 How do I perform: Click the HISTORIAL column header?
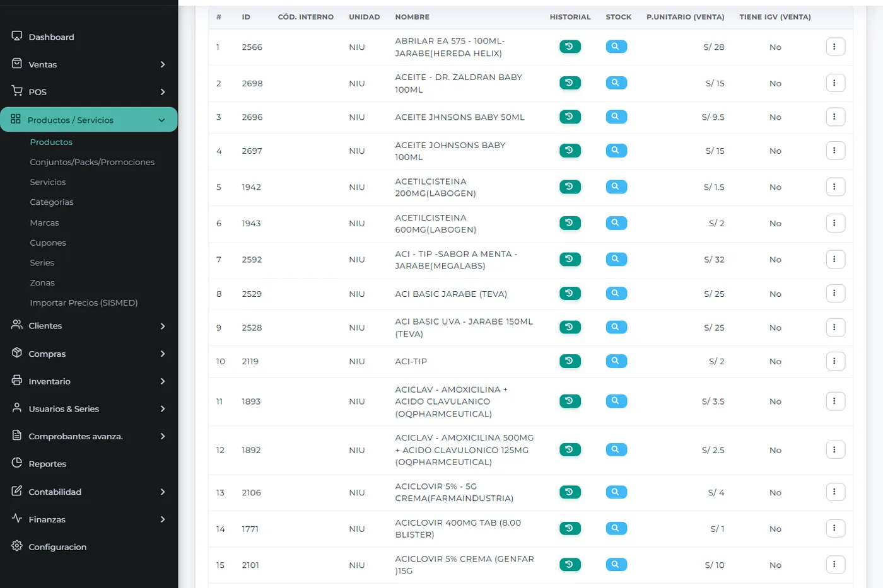pyautogui.click(x=570, y=17)
